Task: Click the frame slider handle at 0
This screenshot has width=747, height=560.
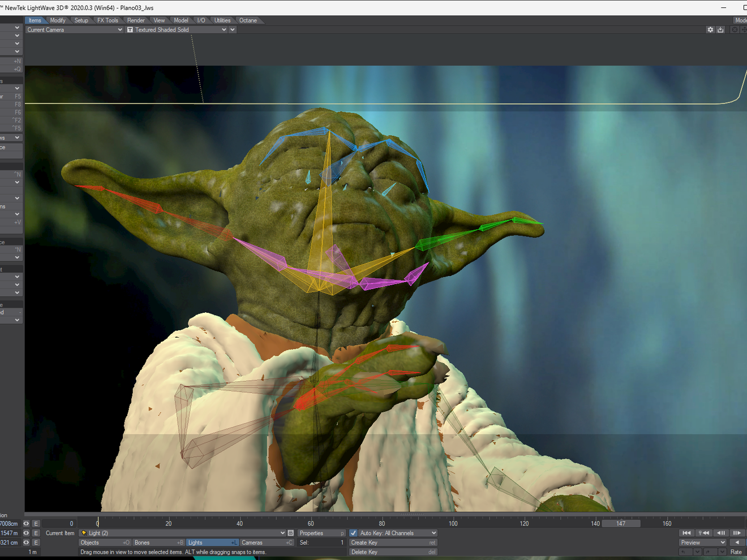Action: click(97, 523)
